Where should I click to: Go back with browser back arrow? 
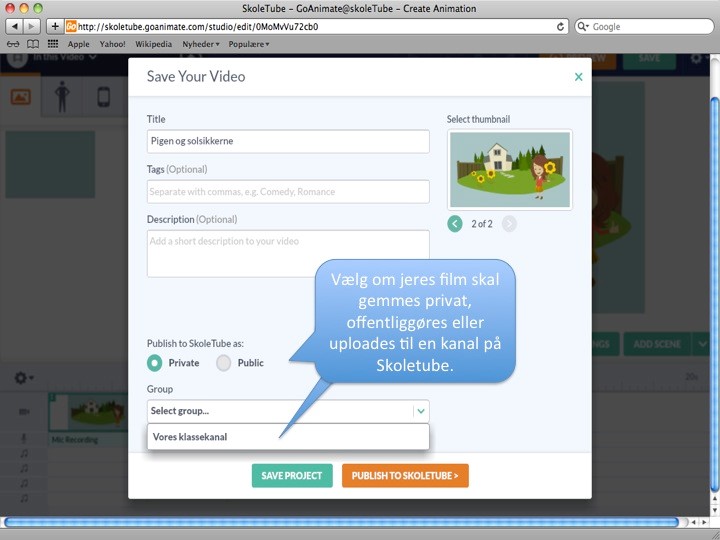coord(14,26)
